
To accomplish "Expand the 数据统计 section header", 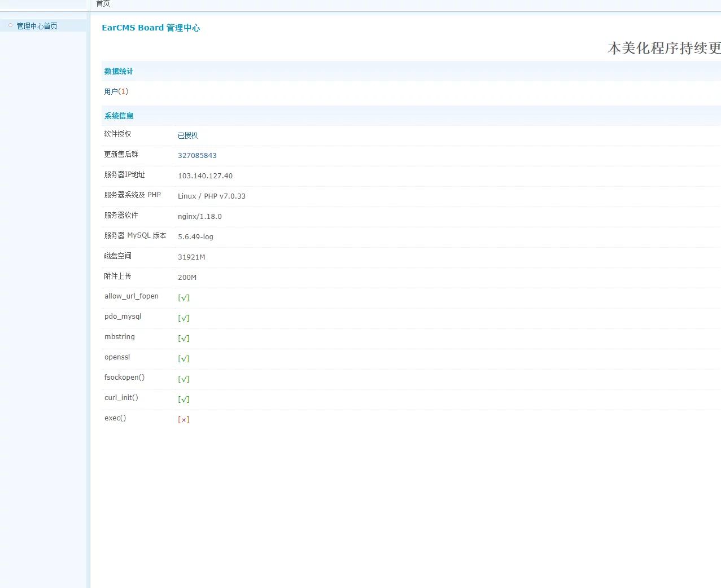I will [119, 71].
